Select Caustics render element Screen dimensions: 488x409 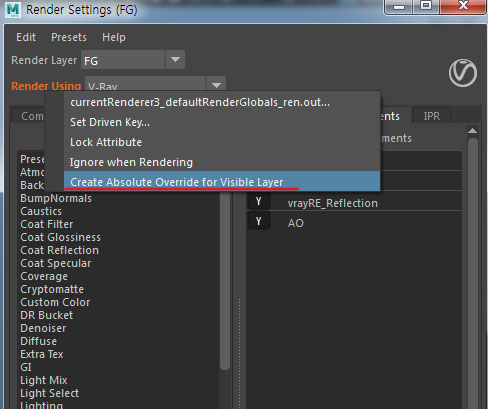tap(41, 211)
